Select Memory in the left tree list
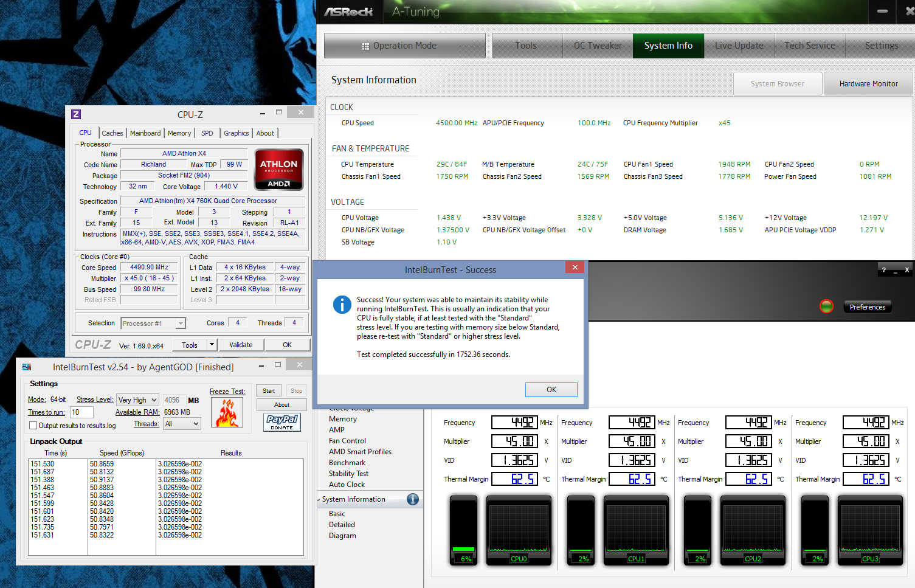The width and height of the screenshot is (915, 588). coord(343,419)
